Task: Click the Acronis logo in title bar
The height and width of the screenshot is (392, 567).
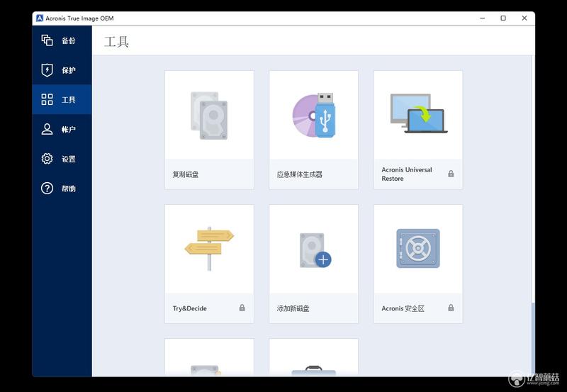Action: (40, 18)
